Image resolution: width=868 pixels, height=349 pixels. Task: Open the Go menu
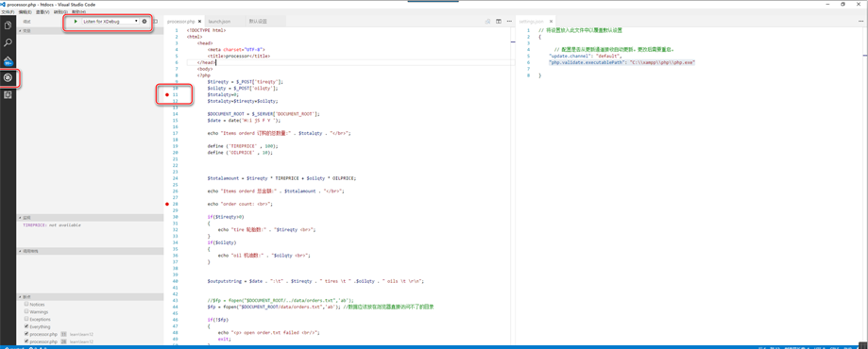click(60, 11)
